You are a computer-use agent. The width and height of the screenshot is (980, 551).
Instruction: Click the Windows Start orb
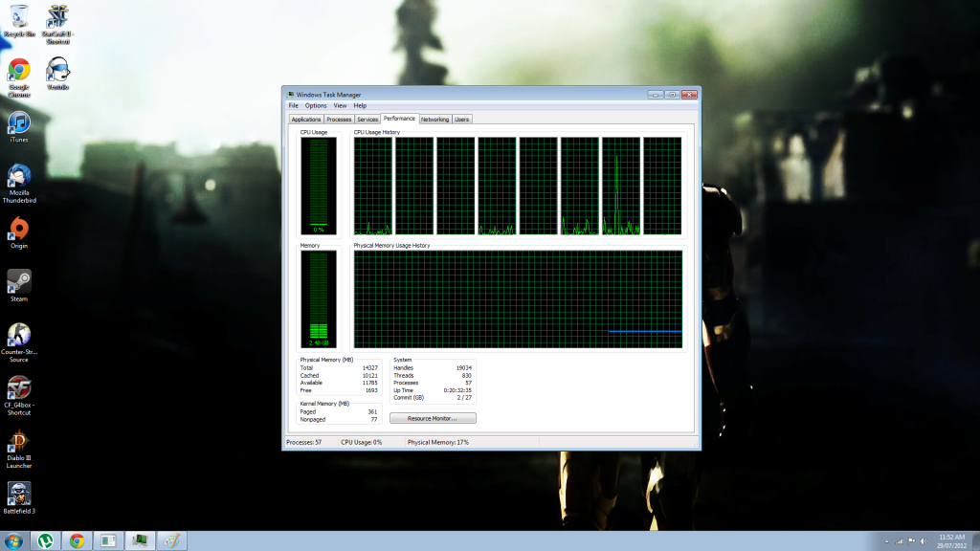13,540
